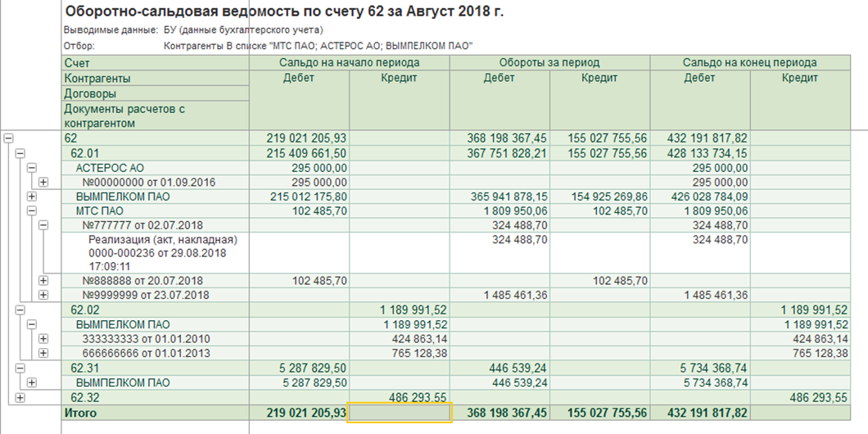The height and width of the screenshot is (434, 868).
Task: Select the report title text
Action: point(284,12)
